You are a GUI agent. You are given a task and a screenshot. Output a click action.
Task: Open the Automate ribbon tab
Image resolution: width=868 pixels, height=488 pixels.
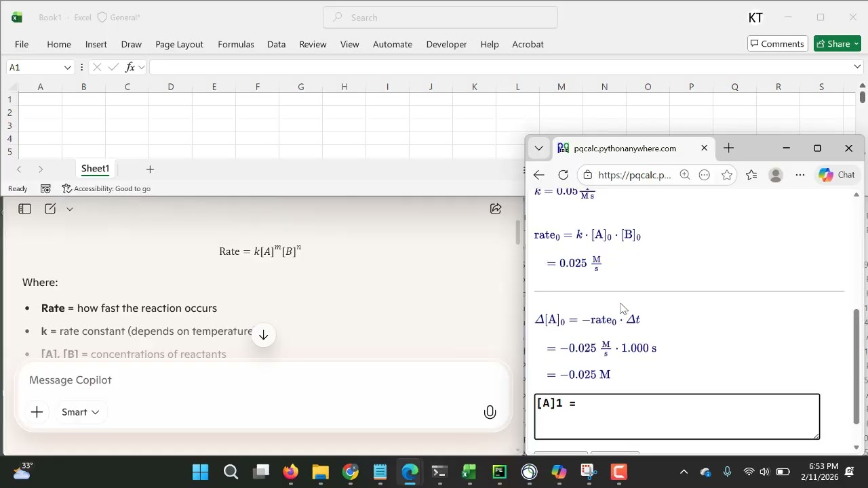pyautogui.click(x=393, y=44)
